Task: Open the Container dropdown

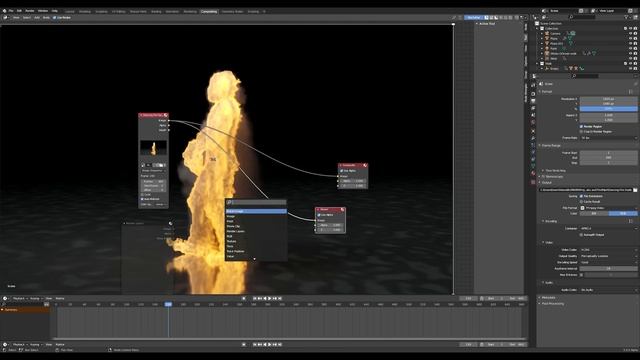Action: click(609, 229)
